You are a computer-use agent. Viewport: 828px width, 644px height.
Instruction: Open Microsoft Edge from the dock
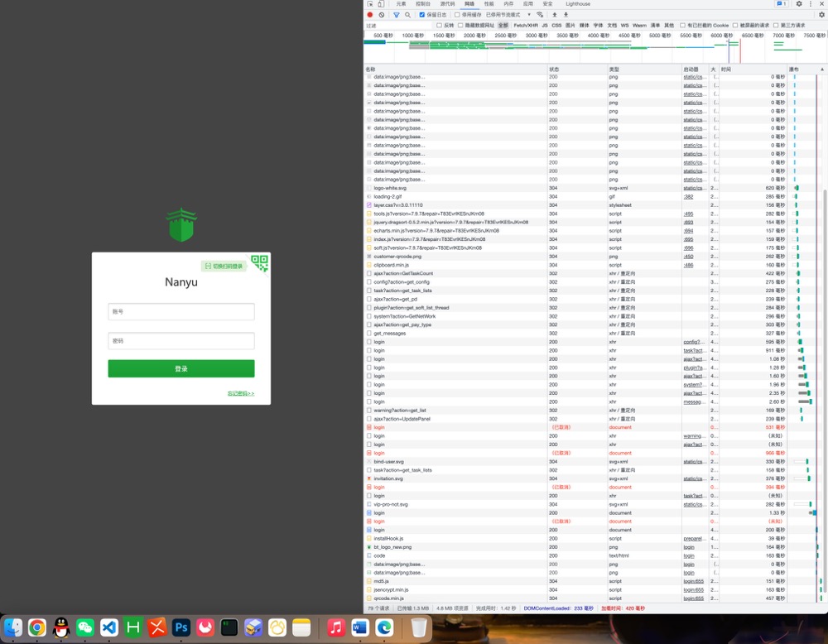pyautogui.click(x=384, y=627)
